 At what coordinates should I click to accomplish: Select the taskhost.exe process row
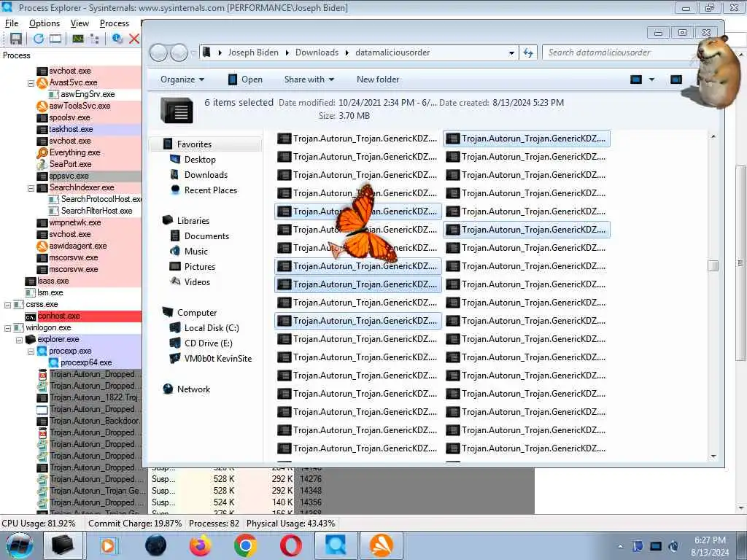click(88, 129)
